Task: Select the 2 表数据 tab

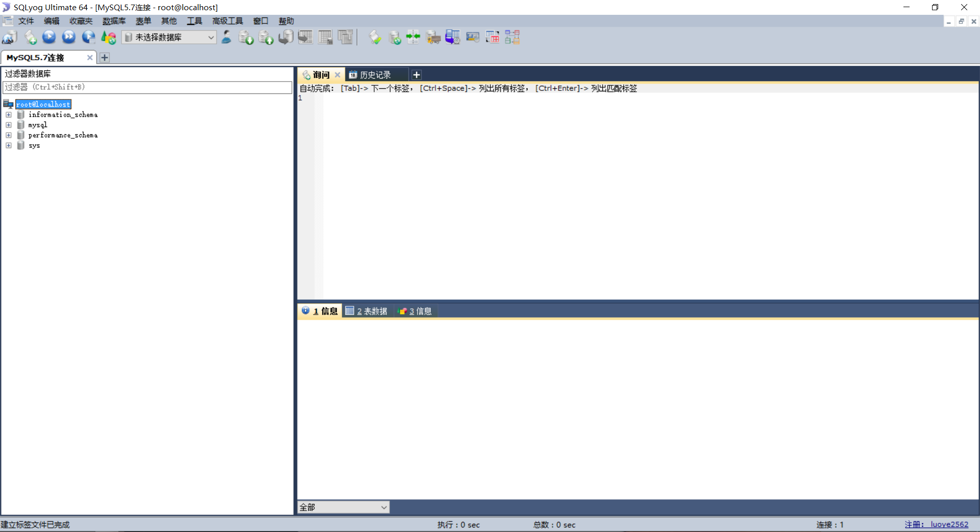Action: click(x=367, y=311)
